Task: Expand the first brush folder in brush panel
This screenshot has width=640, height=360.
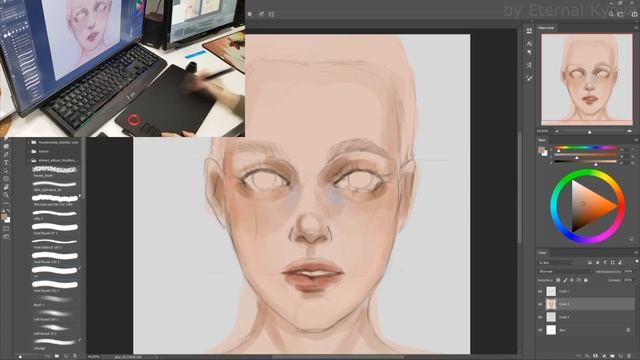Action: pos(29,142)
